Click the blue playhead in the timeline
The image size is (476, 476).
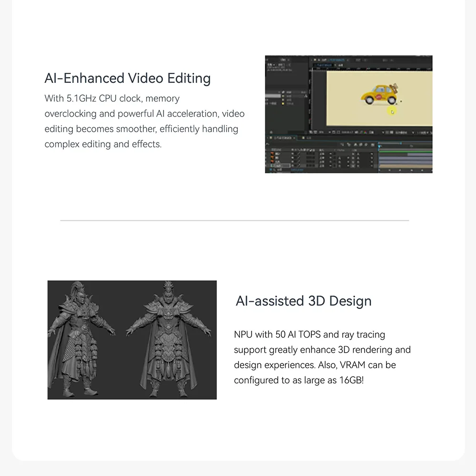point(379,143)
